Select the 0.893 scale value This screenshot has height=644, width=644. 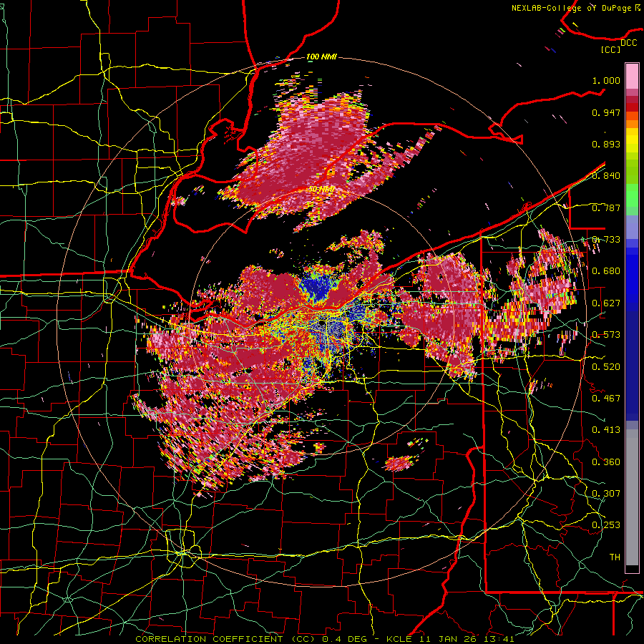pos(606,144)
